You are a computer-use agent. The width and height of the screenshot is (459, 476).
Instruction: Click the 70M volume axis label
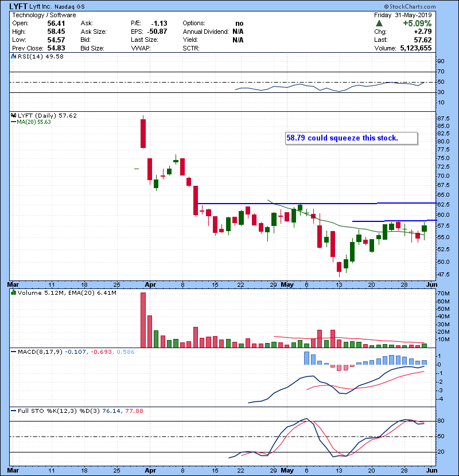444,294
